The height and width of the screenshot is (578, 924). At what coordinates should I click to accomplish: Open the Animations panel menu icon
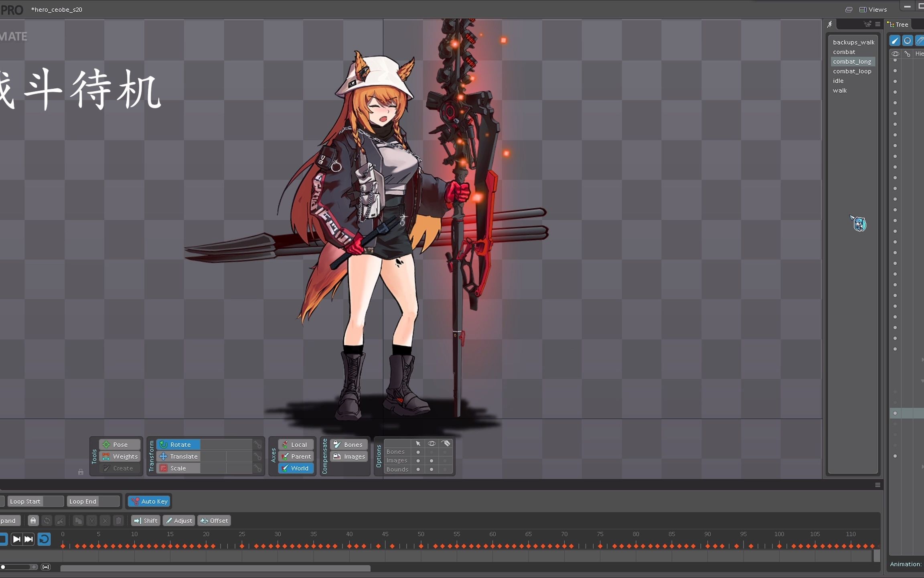(877, 24)
